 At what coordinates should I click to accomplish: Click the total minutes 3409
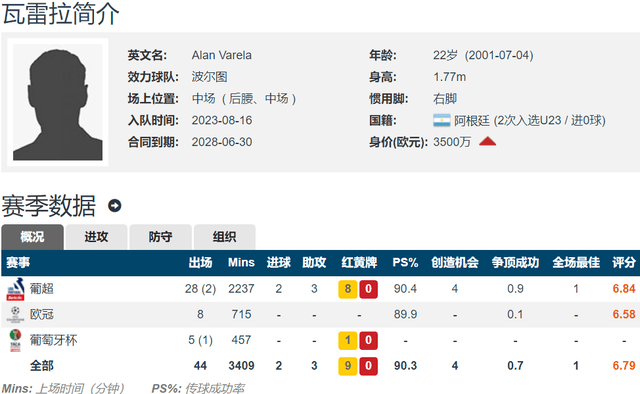pos(241,366)
